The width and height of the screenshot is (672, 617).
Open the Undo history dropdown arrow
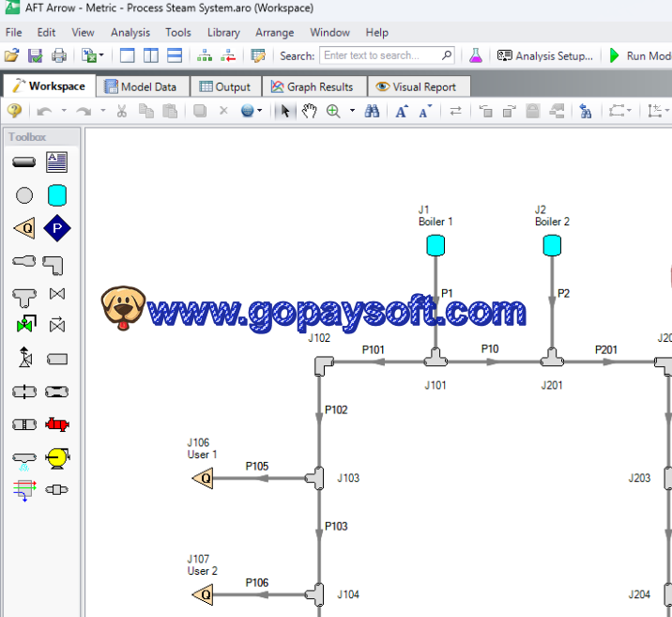63,111
